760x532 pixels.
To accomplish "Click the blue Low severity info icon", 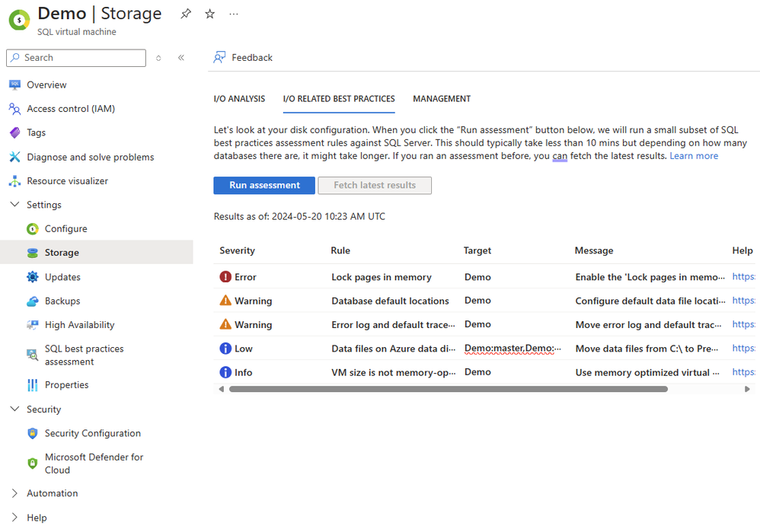I will click(225, 349).
